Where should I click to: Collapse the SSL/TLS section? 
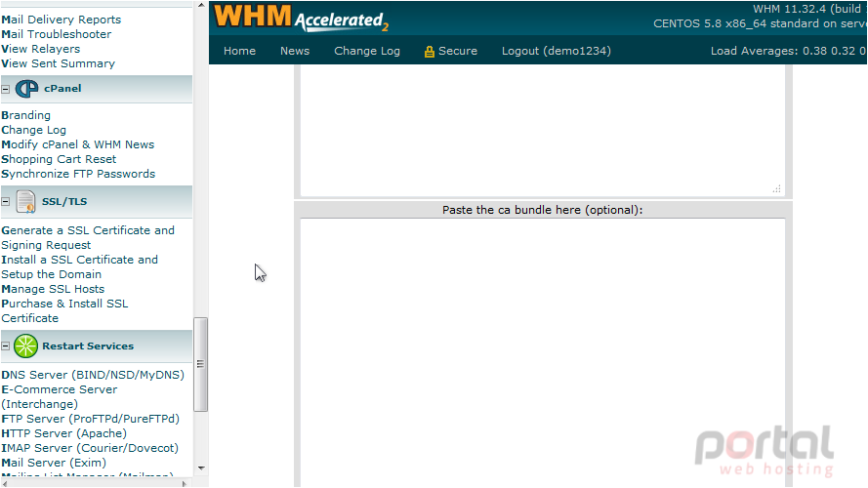(6, 201)
